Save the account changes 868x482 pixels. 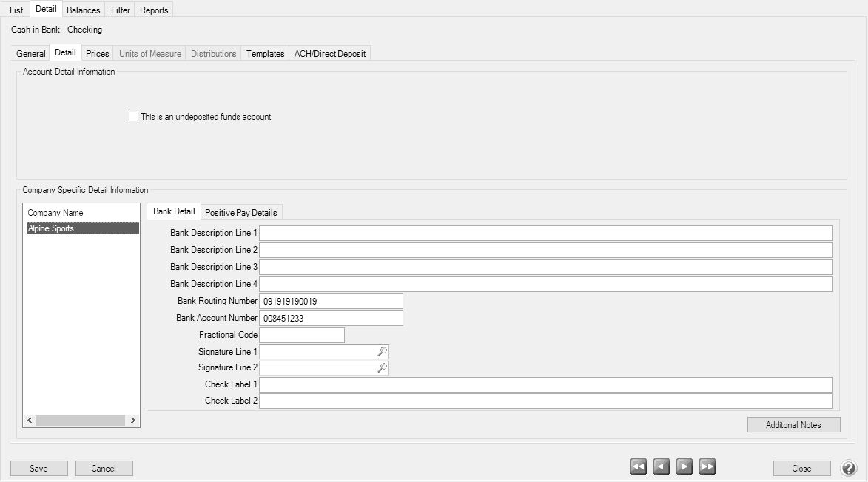click(x=38, y=468)
